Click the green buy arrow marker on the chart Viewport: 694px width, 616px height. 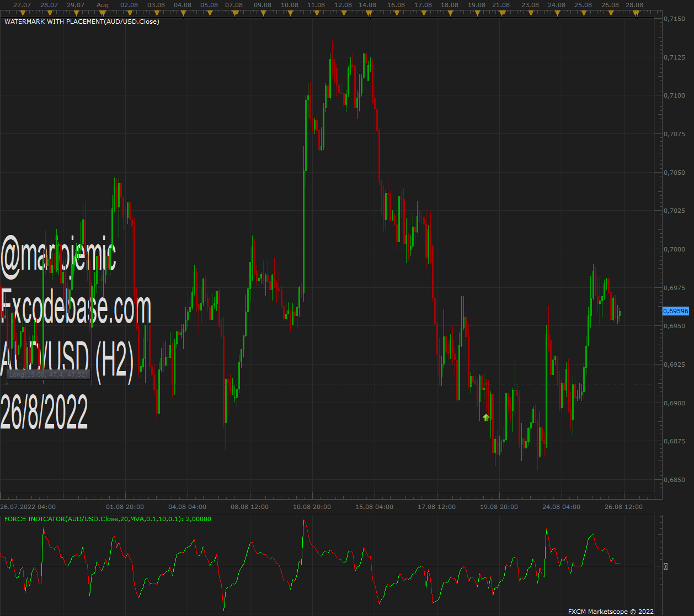pos(486,417)
